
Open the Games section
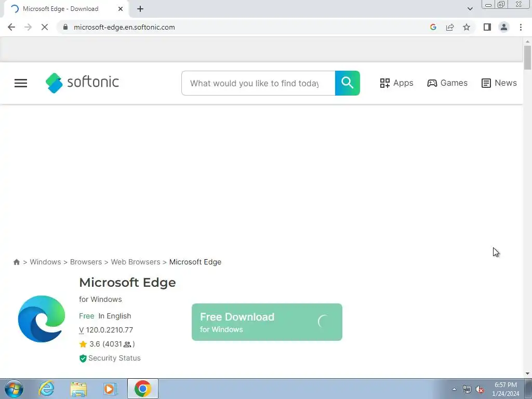[x=447, y=83]
